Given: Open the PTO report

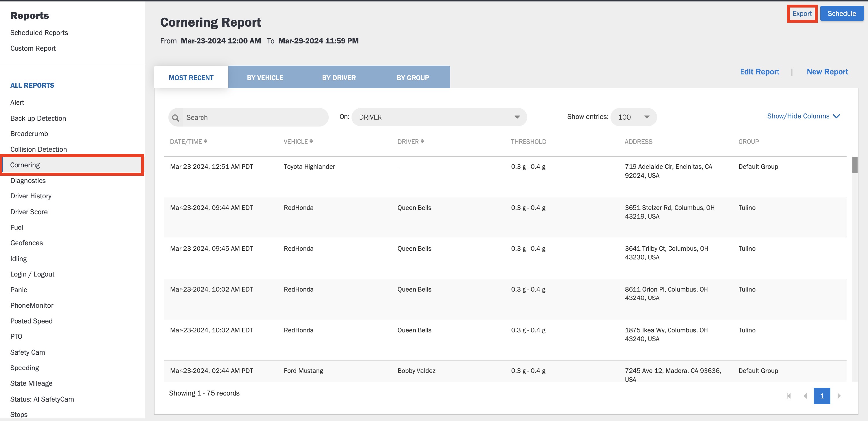Looking at the screenshot, I should pyautogui.click(x=16, y=336).
